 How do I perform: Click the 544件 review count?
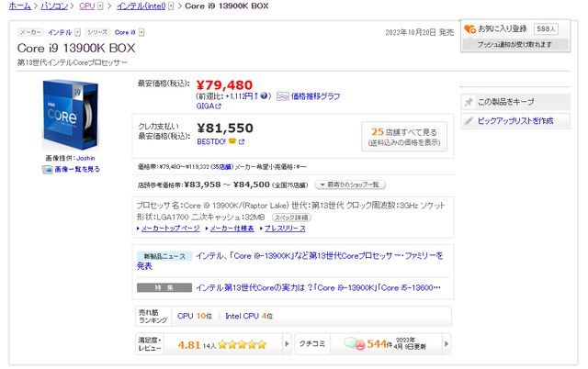click(x=379, y=344)
